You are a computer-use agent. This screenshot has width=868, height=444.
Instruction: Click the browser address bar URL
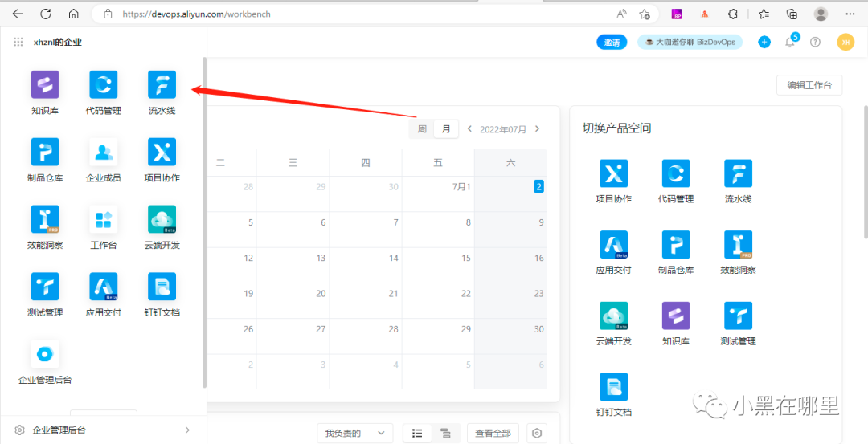(197, 14)
